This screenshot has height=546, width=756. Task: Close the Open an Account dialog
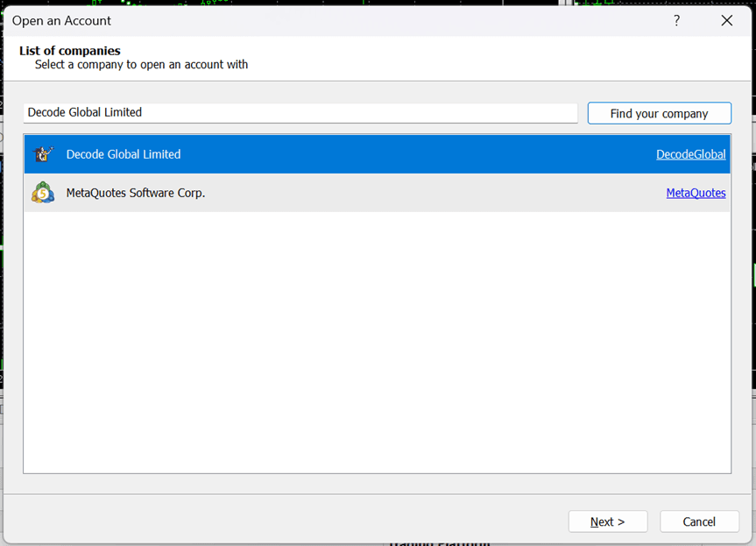[726, 20]
